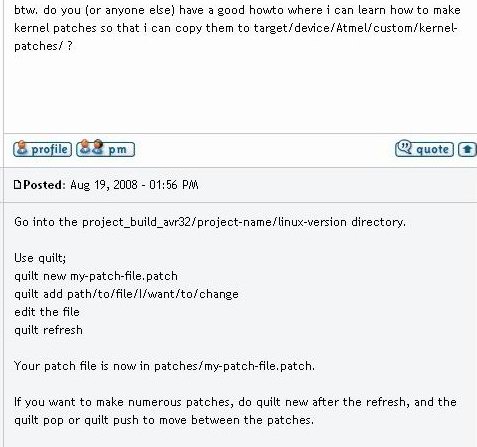Click the Posted Aug 19, 2008 timestamp
477x447 pixels.
(x=134, y=185)
